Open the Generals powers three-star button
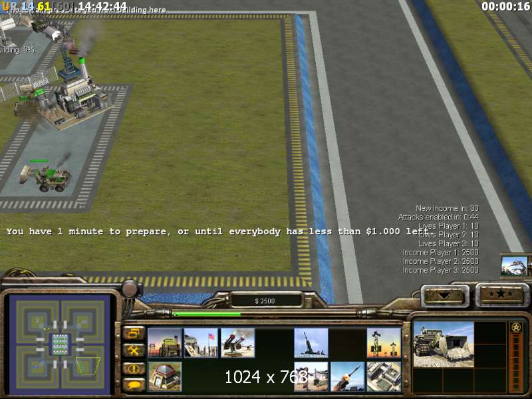This screenshot has width=532, height=399. pos(501,294)
